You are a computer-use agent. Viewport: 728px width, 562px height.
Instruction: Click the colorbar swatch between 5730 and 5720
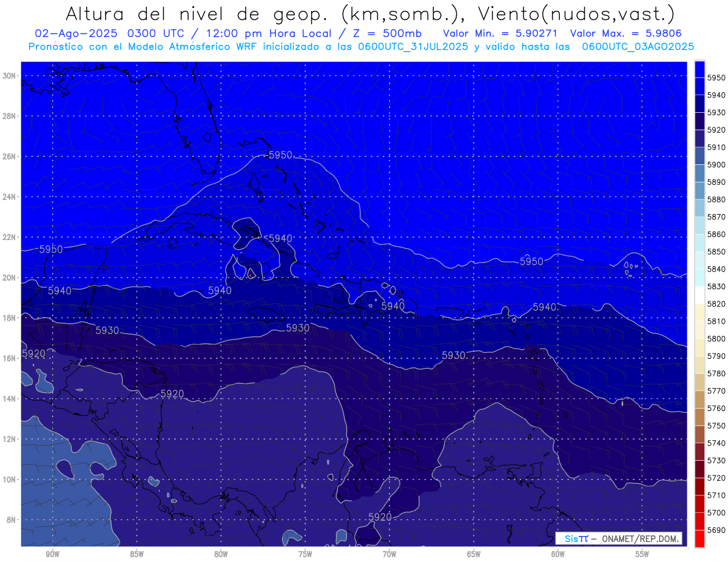pos(699,469)
